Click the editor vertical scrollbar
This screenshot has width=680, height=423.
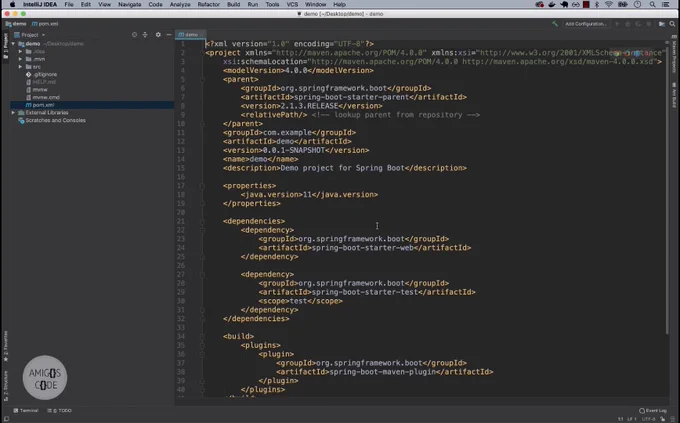pyautogui.click(x=667, y=187)
